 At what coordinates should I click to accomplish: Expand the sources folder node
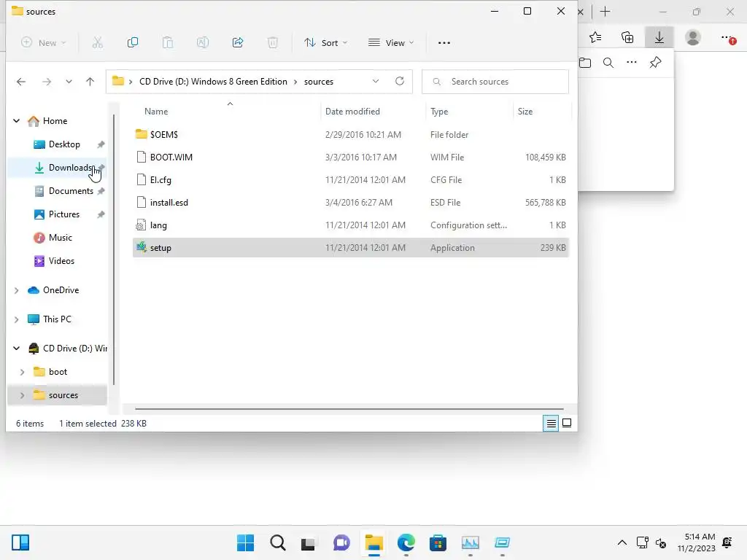(22, 395)
